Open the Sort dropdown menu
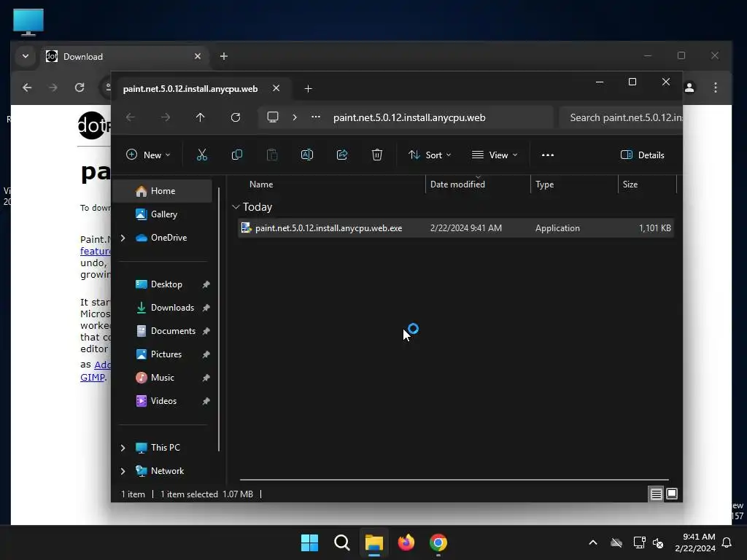 point(429,155)
